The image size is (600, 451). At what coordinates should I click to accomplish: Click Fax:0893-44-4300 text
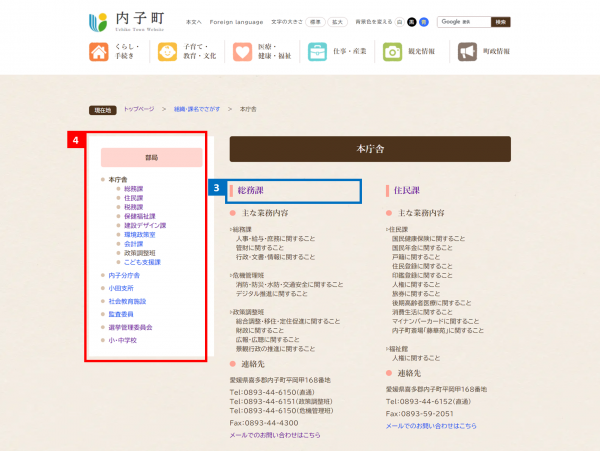(x=264, y=423)
